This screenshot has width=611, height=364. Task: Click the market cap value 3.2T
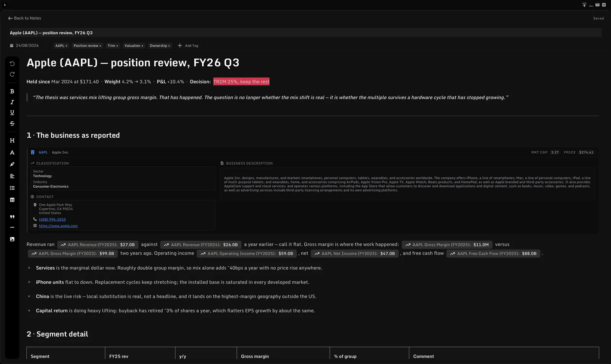(x=555, y=152)
